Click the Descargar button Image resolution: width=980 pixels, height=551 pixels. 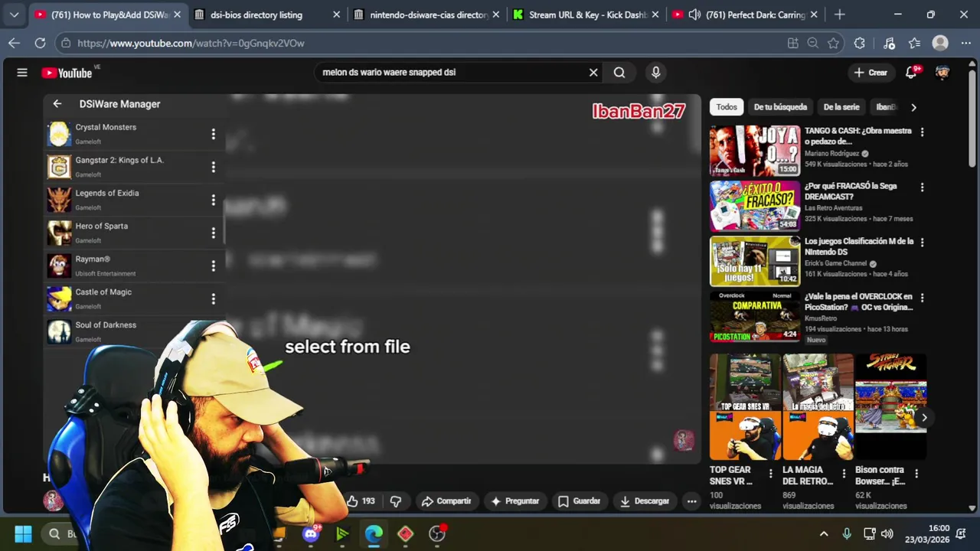coord(644,501)
